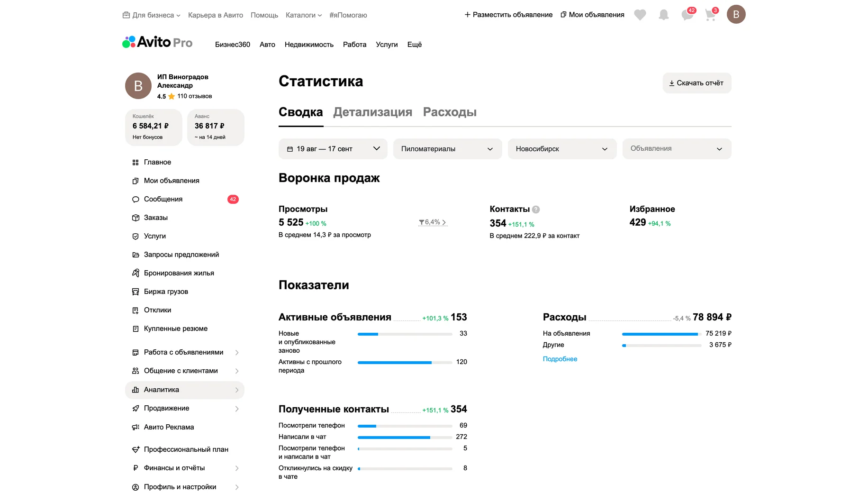Image resolution: width=868 pixels, height=493 pixels.
Task: Click the Финансы и отчёты ruble icon
Action: click(x=136, y=468)
